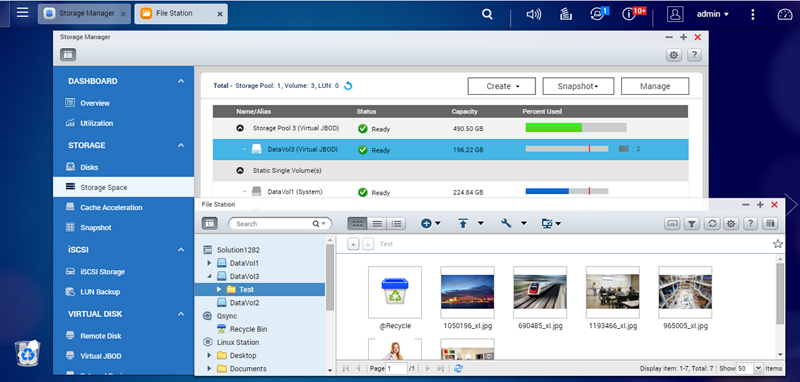Screen dimensions: 800x382
Task: Open File Station smart filter icon
Action: point(691,223)
